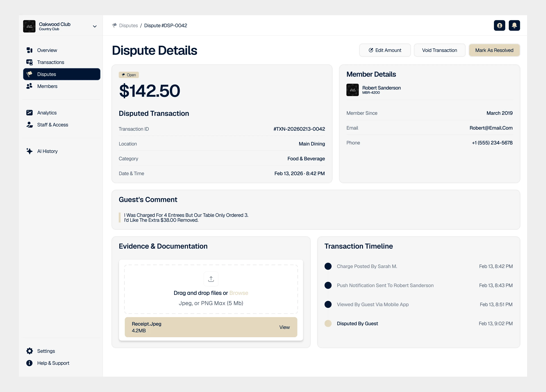546x392 pixels.
Task: Select Dispute #DSP-0042 in breadcrumb
Action: [166, 25]
